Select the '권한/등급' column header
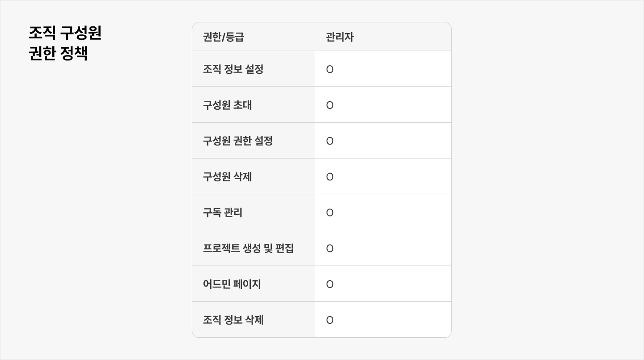The width and height of the screenshot is (644, 360). 223,37
